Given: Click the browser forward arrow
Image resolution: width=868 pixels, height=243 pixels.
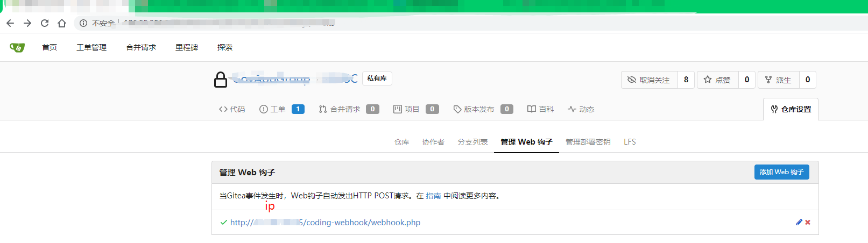Looking at the screenshot, I should [x=27, y=23].
